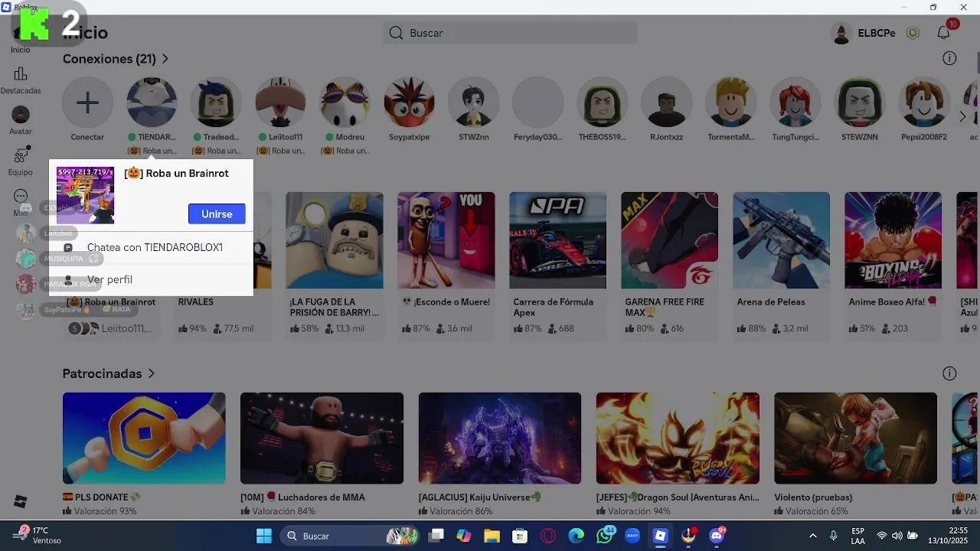Select Chatea con TIENDAROBLOX1 menu entry
The height and width of the screenshot is (551, 980).
point(151,247)
